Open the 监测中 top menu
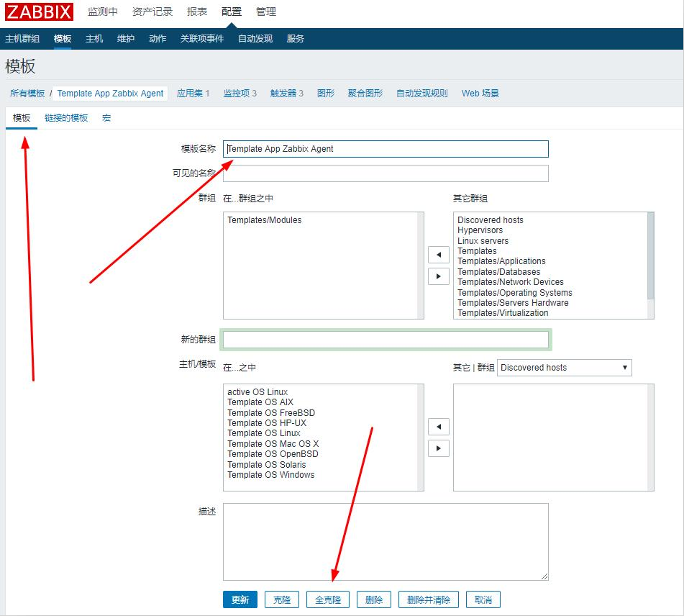 (x=103, y=12)
